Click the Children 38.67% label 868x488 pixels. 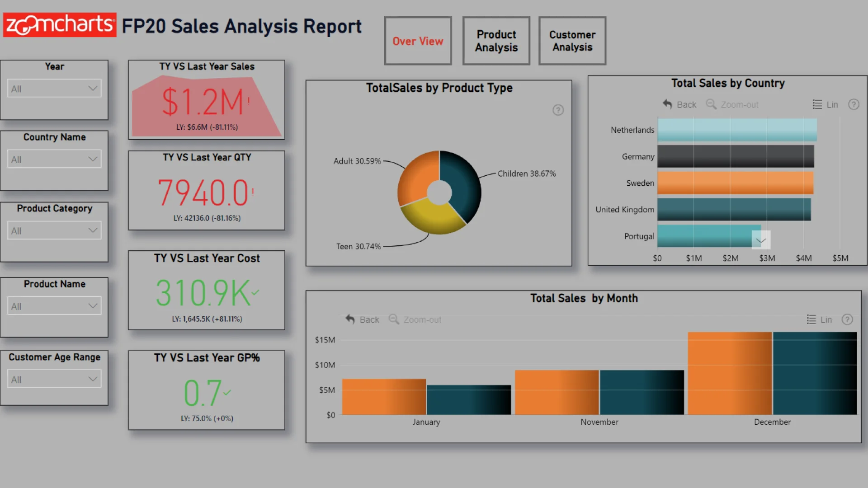[526, 174]
